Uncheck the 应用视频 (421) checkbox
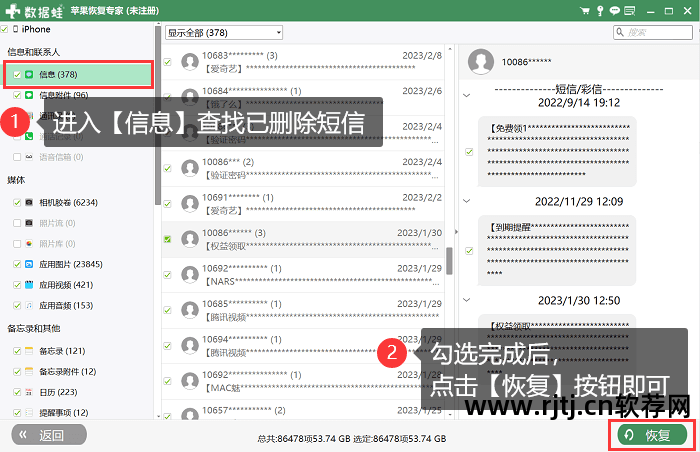The width and height of the screenshot is (700, 452). (17, 285)
